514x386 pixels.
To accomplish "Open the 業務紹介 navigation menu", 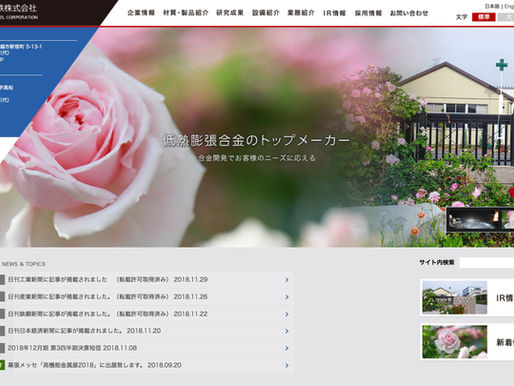I will 301,13.
